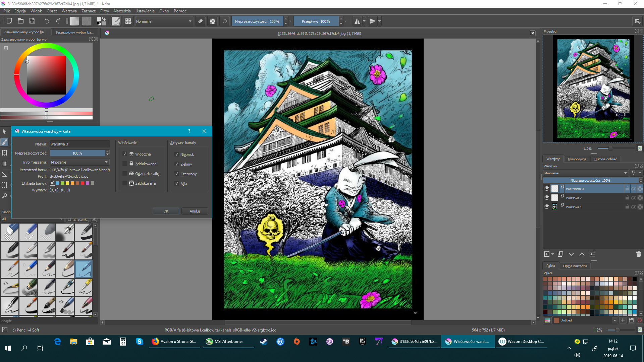This screenshot has height=362, width=644.
Task: Enable the Zablokowana checkbox
Action: click(125, 164)
